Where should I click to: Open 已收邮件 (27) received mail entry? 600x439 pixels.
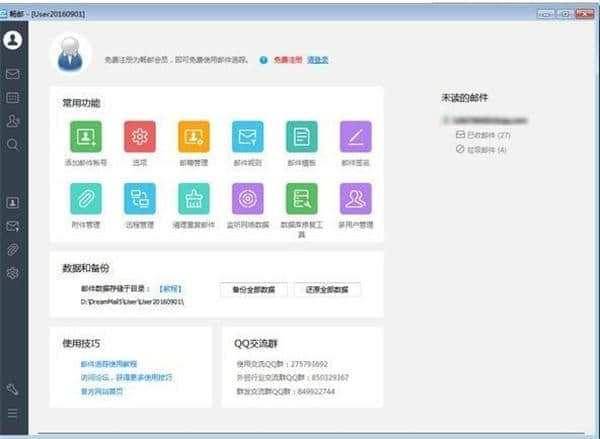[x=483, y=134]
